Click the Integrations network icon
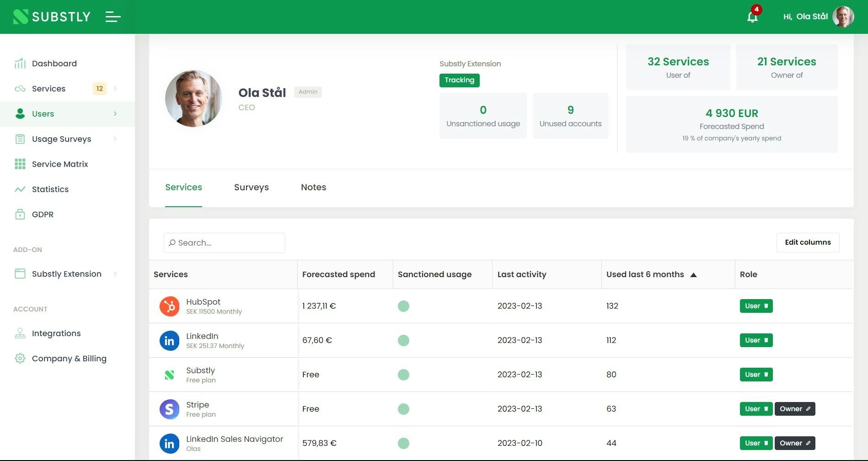The width and height of the screenshot is (868, 461). (20, 333)
